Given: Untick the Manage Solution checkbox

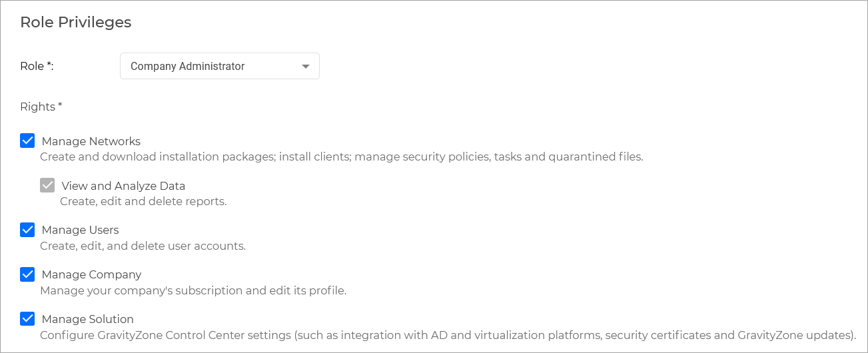Looking at the screenshot, I should tap(27, 318).
